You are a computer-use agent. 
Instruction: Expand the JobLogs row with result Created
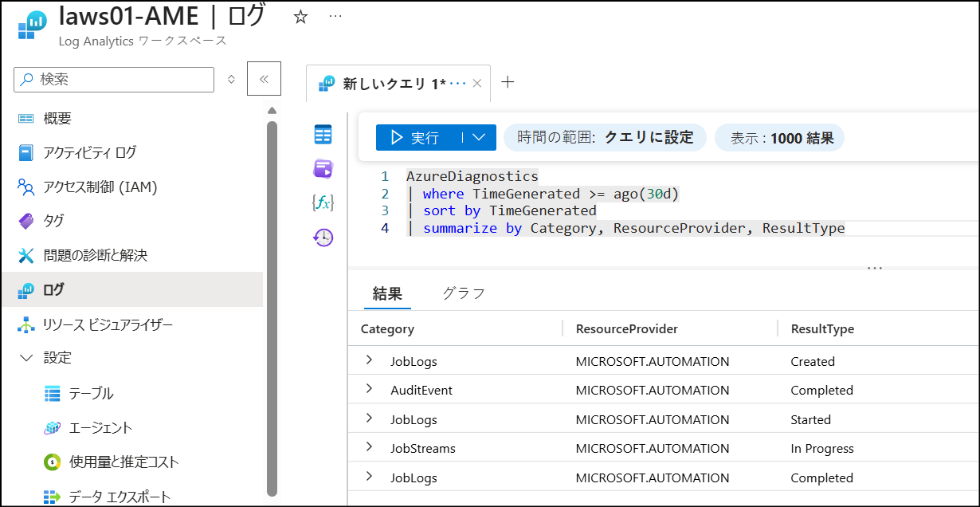point(369,360)
